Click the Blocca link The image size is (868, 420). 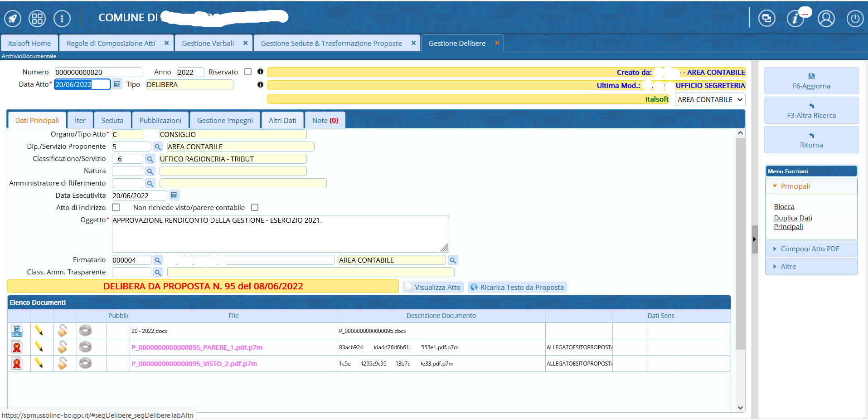click(784, 207)
